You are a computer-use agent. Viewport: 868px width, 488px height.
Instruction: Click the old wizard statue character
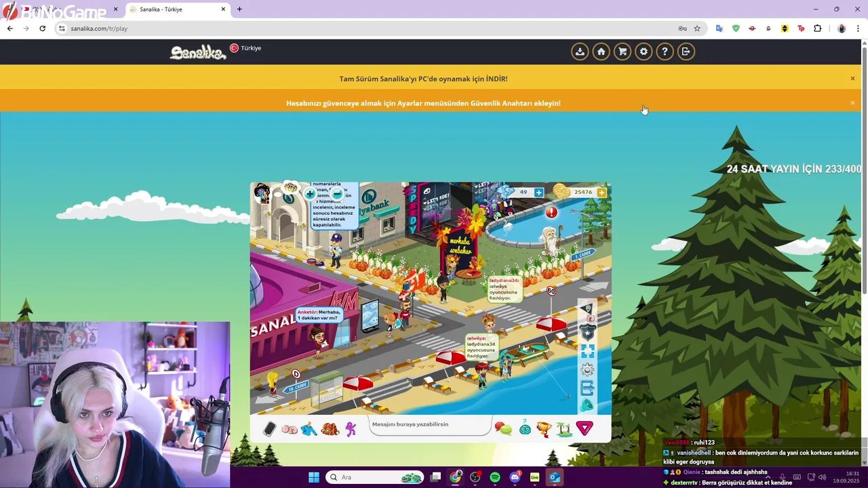click(550, 242)
